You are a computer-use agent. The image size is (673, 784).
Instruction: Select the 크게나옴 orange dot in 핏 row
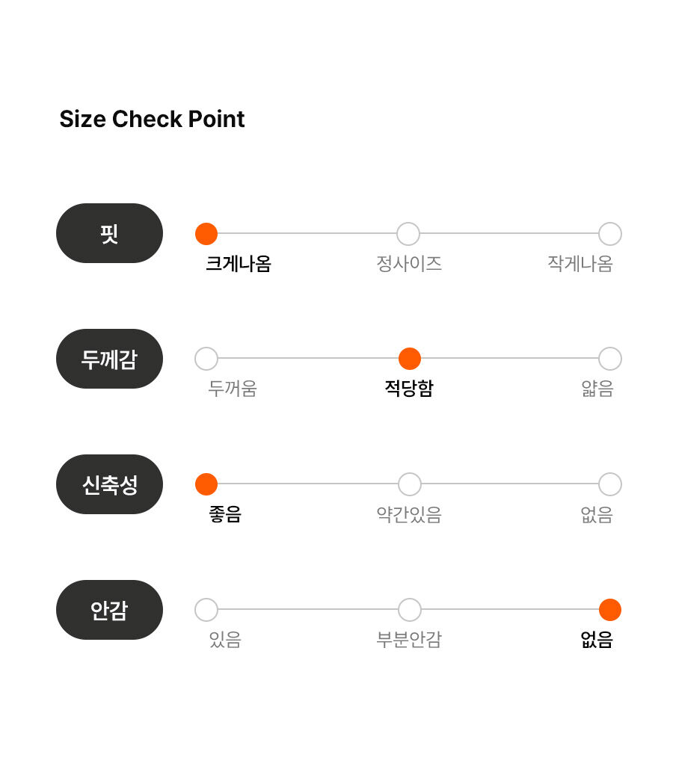(x=206, y=233)
